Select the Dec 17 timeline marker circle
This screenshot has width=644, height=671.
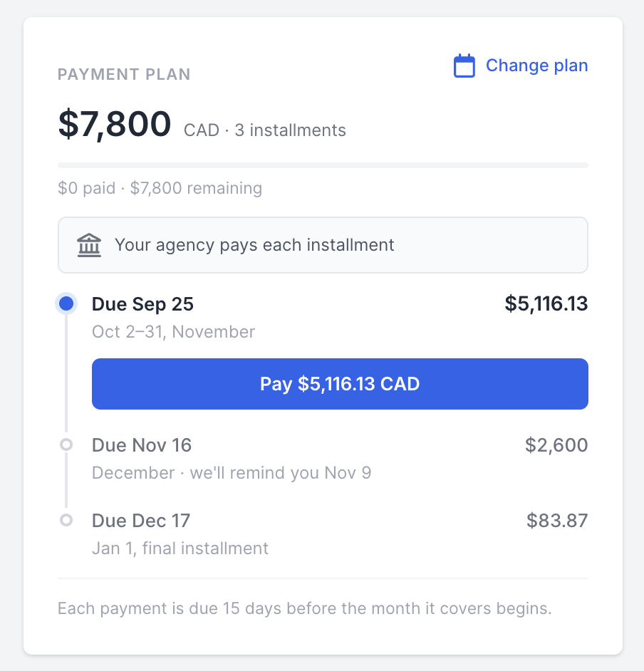click(x=66, y=521)
